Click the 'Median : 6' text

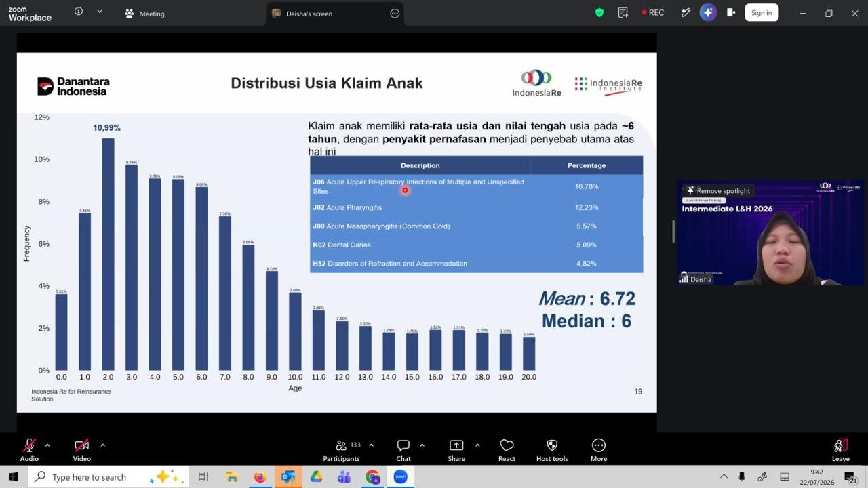click(587, 321)
